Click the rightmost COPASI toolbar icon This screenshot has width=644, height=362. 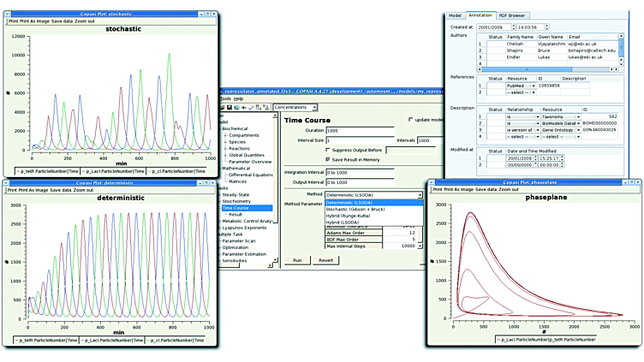pos(265,107)
